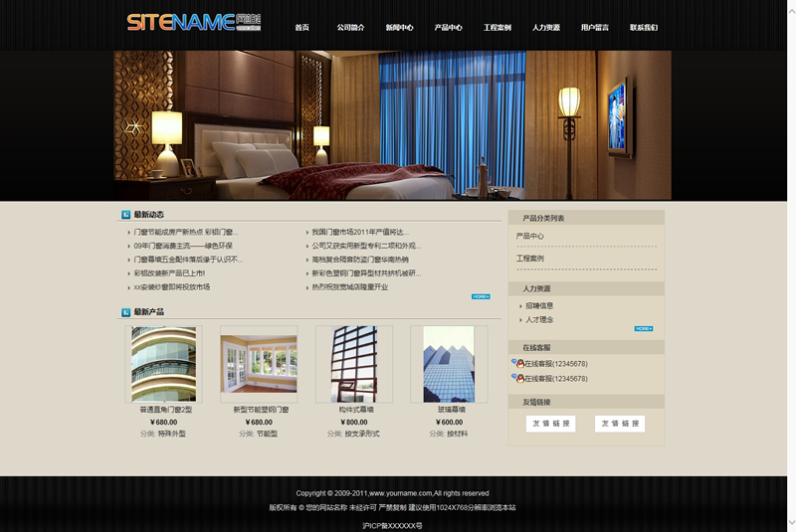The image size is (796, 532).
Task: Open 工程案例 in the product category list
Action: 530,259
